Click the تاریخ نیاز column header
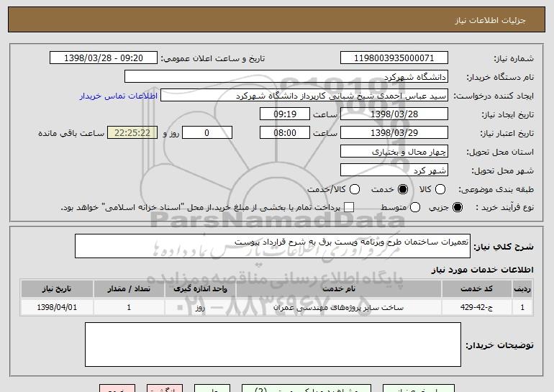This screenshot has width=554, height=392. [x=57, y=289]
